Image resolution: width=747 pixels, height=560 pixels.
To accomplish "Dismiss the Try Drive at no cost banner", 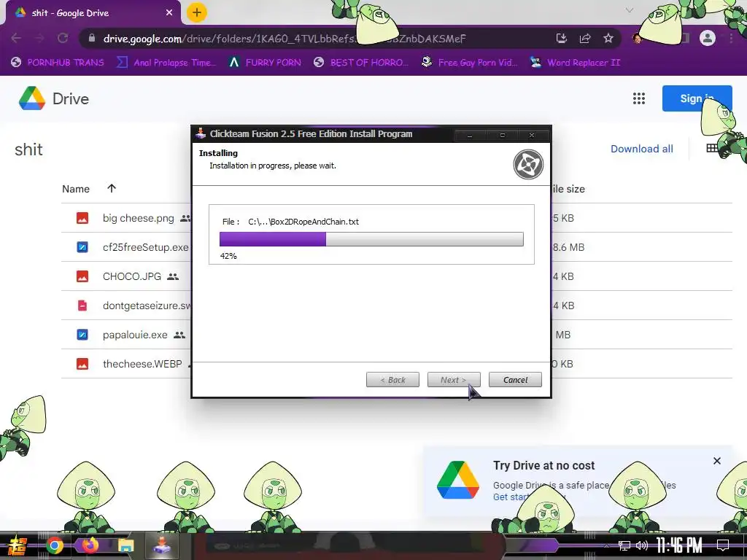I will point(717,461).
